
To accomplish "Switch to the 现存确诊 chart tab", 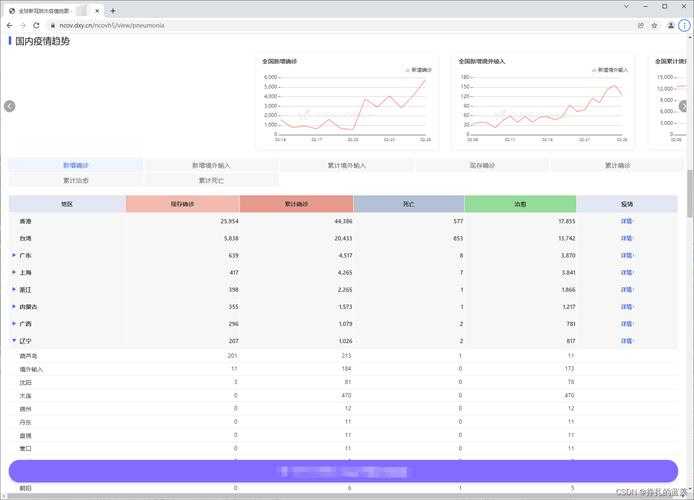I will pyautogui.click(x=482, y=165).
